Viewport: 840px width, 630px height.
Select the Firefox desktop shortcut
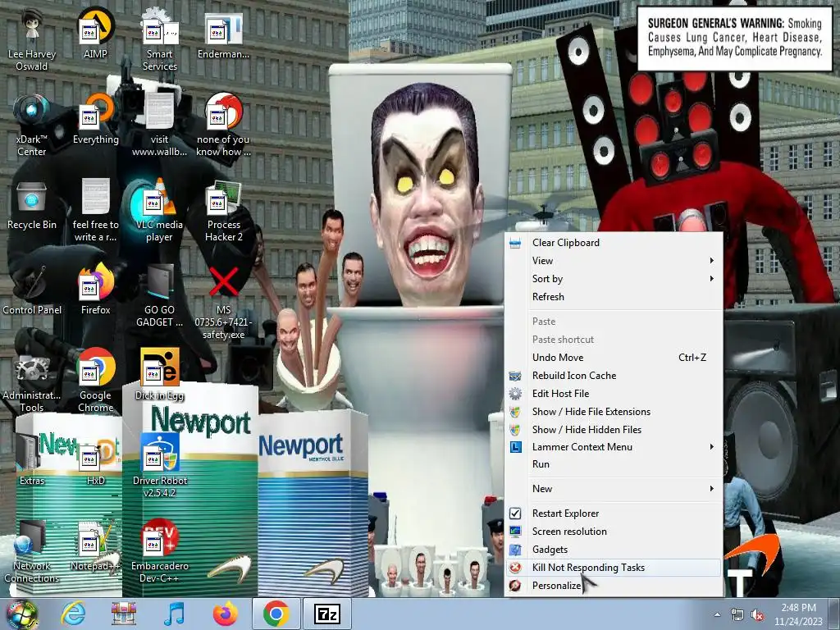95,290
